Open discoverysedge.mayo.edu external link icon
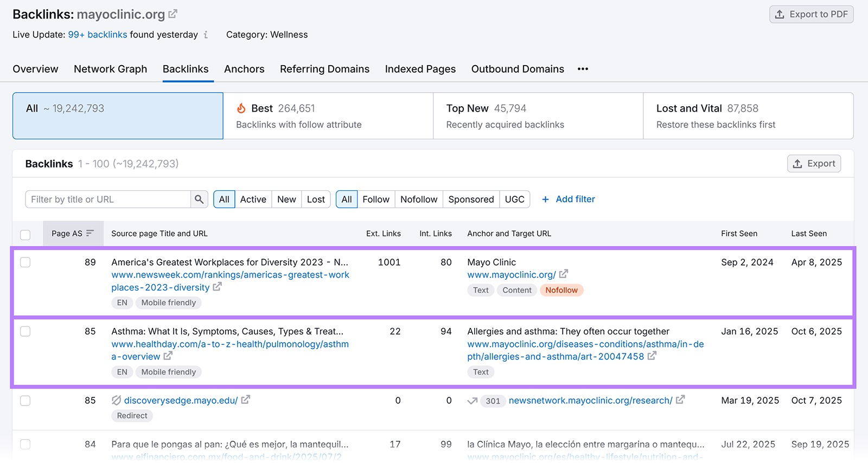The height and width of the screenshot is (463, 868). (x=246, y=400)
